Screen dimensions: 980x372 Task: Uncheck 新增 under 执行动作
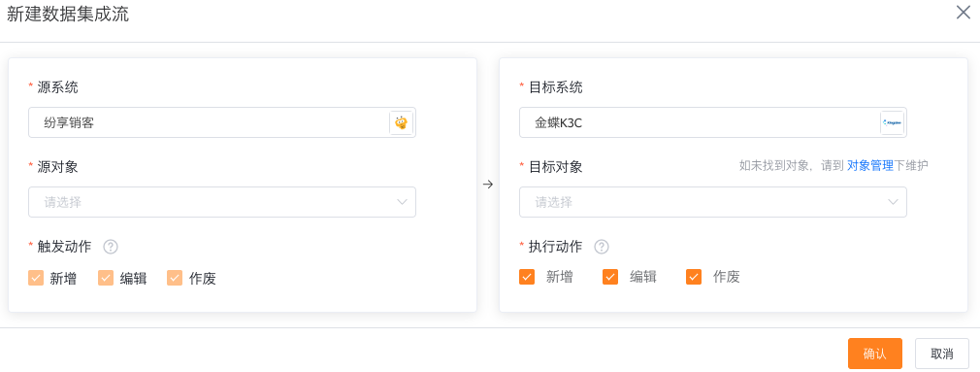click(x=527, y=277)
